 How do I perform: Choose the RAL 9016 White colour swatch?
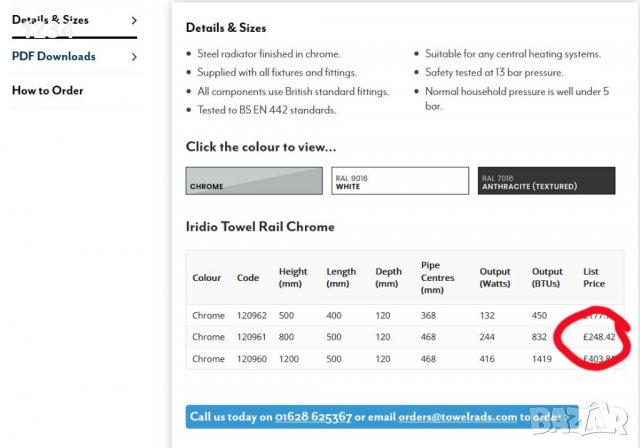point(399,181)
